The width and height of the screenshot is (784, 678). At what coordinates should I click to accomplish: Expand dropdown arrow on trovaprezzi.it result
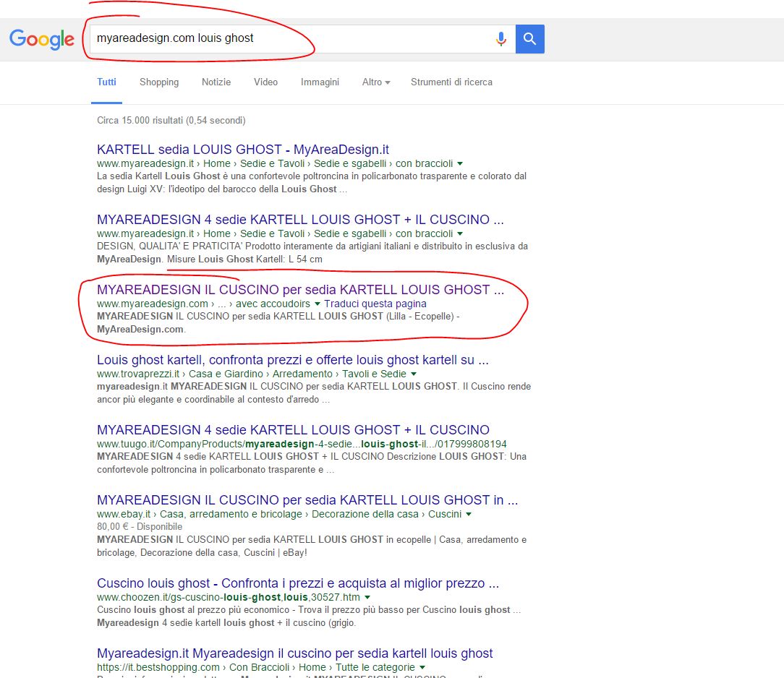[x=414, y=374]
